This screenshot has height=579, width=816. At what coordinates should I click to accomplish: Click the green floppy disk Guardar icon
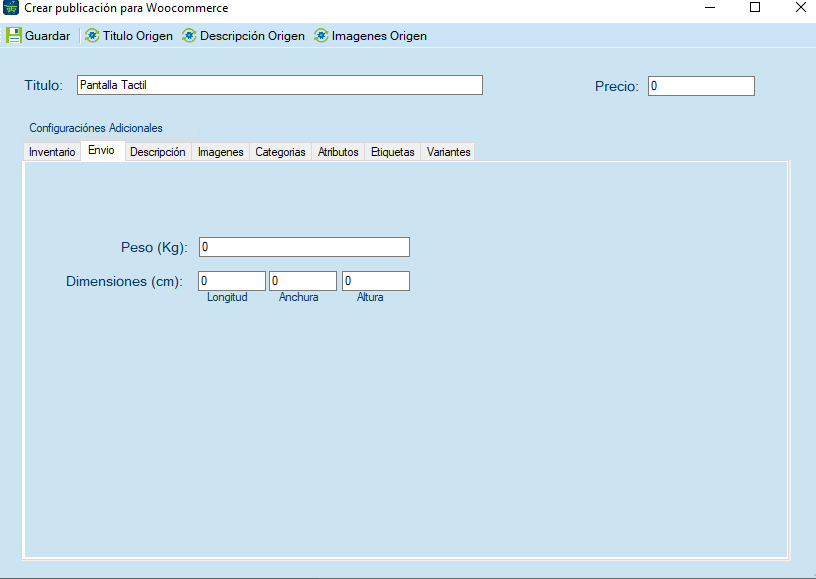(14, 35)
